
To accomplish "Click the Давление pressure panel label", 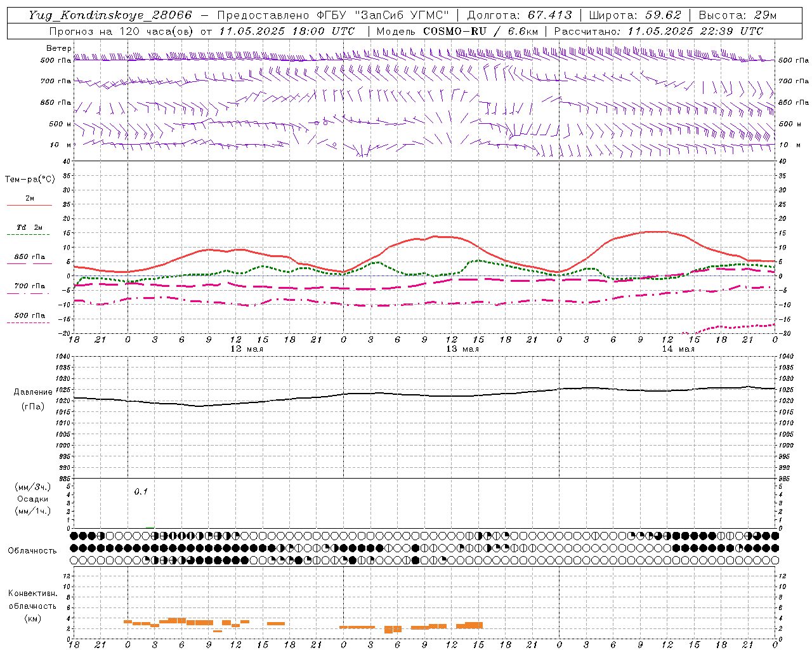I will pyautogui.click(x=33, y=392).
